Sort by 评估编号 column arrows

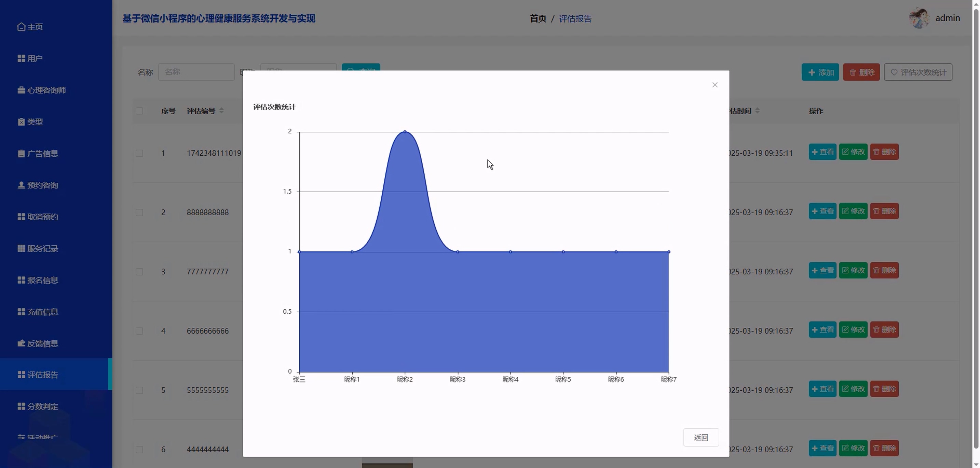point(221,111)
